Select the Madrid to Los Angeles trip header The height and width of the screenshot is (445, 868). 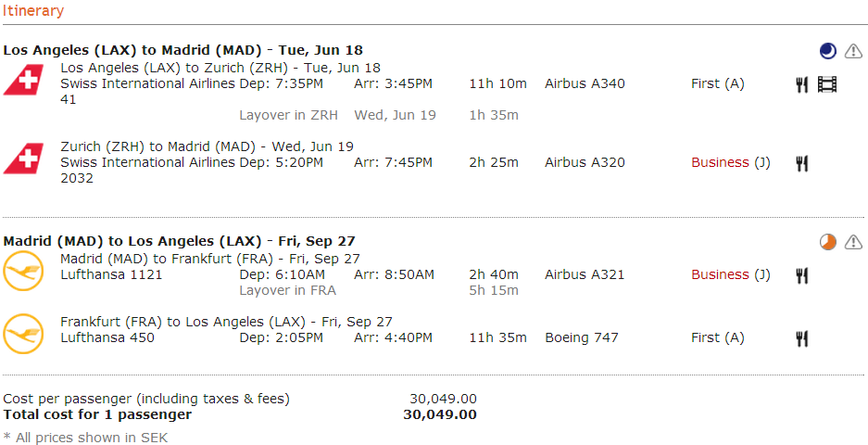tap(179, 241)
